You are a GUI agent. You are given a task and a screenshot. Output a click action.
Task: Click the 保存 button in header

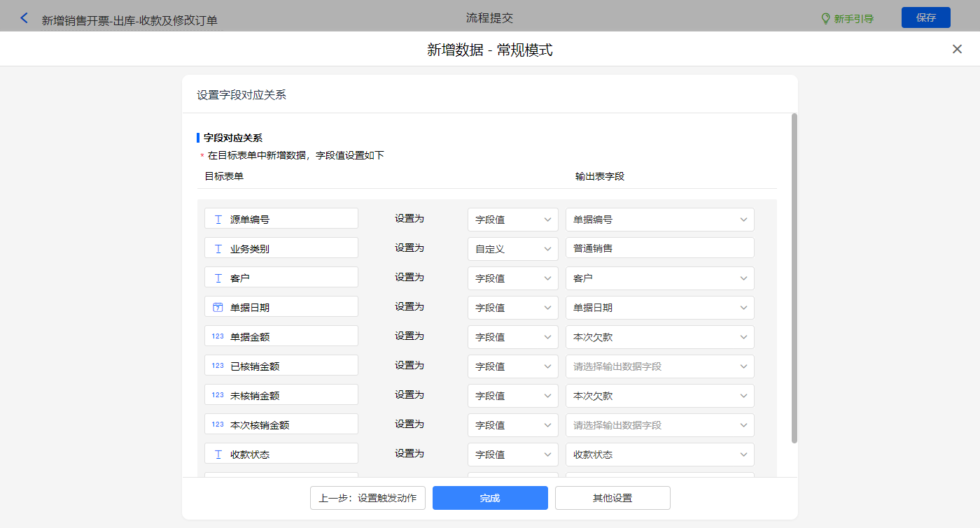click(x=925, y=17)
